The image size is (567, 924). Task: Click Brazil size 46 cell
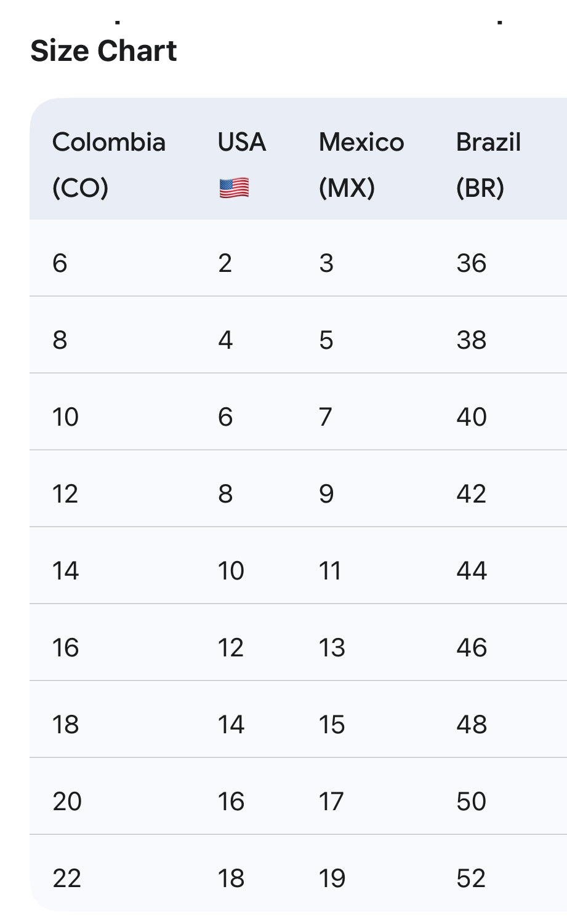click(x=472, y=648)
